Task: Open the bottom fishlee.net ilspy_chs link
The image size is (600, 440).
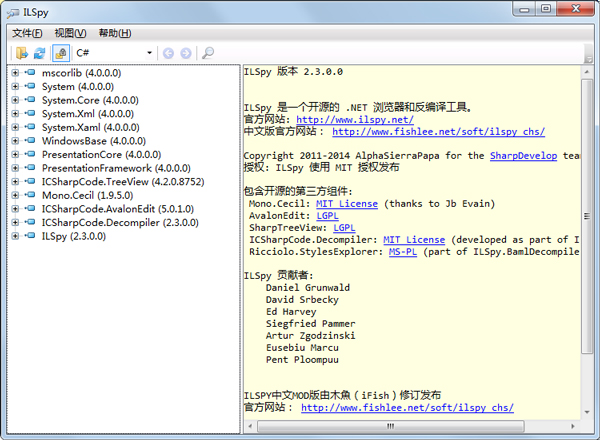Action: pos(407,407)
